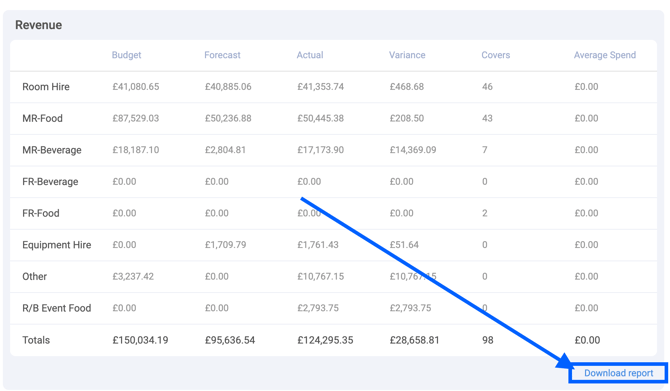
Task: Select Totals variance £28,658.81
Action: point(414,340)
